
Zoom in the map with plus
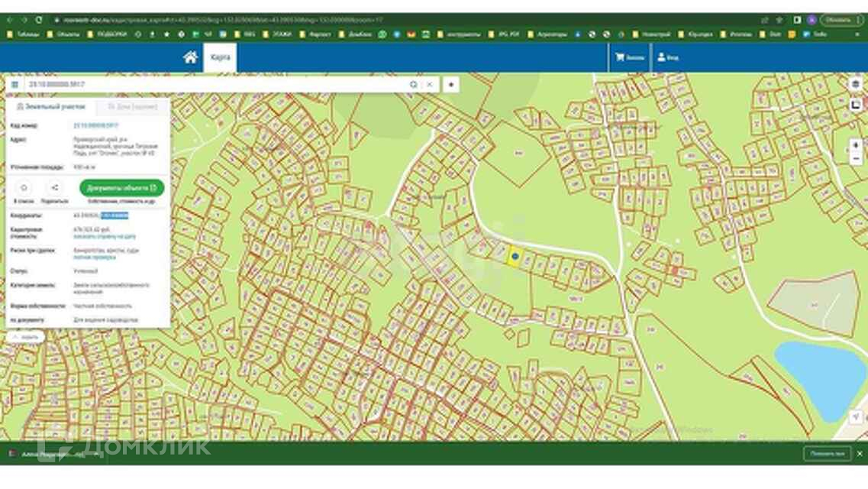(x=856, y=145)
